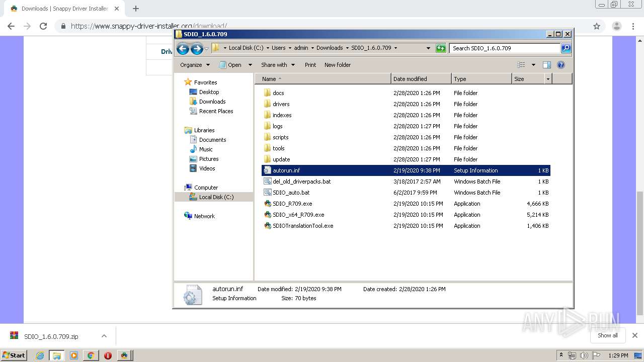Viewport: 644px width, 362px height.
Task: Refresh the folder with the green arrows button
Action: [441, 48]
